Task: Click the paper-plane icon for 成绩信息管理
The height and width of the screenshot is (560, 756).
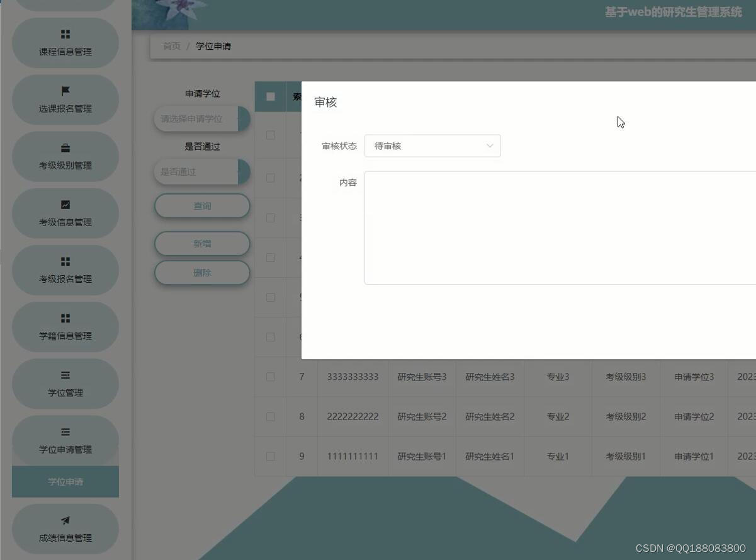Action: (x=65, y=520)
